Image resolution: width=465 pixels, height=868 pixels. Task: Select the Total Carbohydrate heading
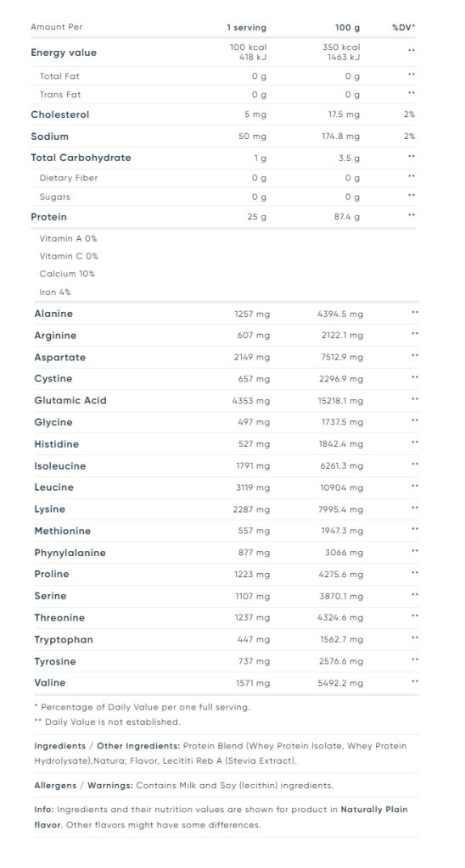pyautogui.click(x=81, y=158)
